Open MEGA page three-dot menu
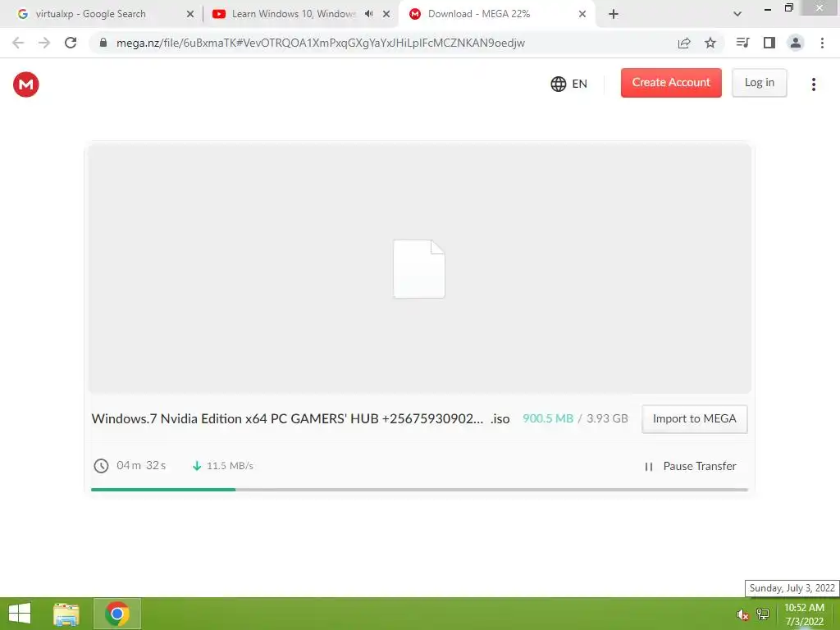840x630 pixels. (813, 84)
